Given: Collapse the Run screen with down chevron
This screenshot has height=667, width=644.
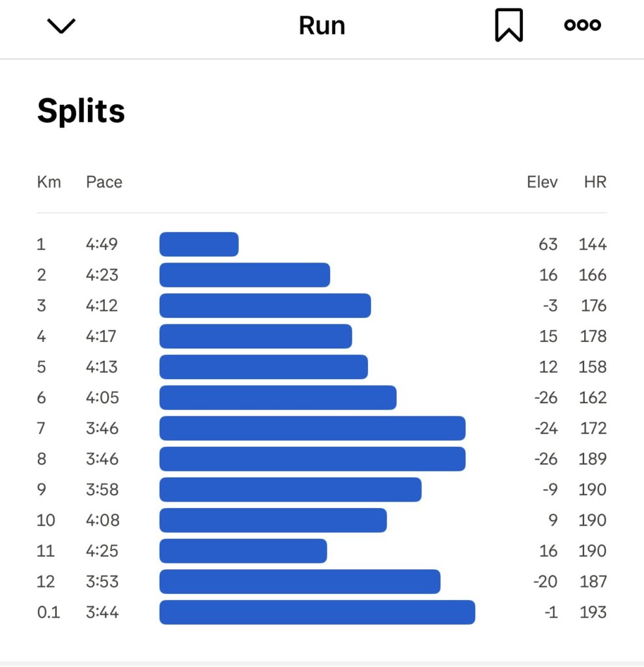Looking at the screenshot, I should coord(61,25).
